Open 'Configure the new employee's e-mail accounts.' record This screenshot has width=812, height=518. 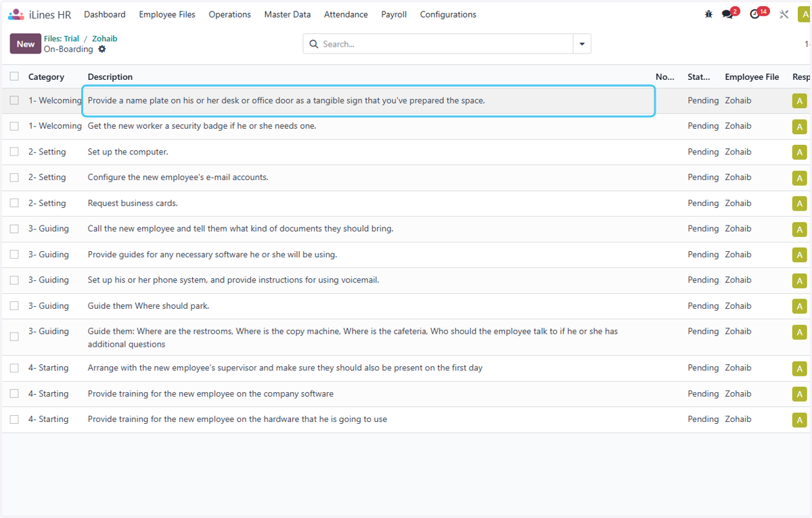(178, 177)
